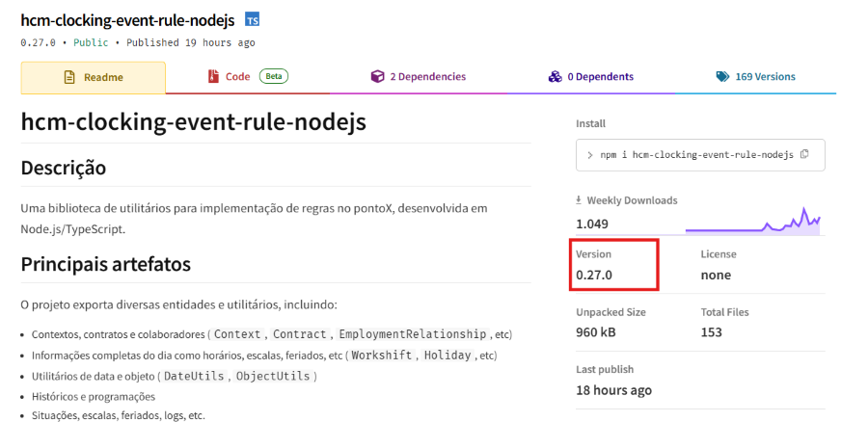Click the Versions tags icon
Screen dimensions: 868x422
click(x=722, y=77)
